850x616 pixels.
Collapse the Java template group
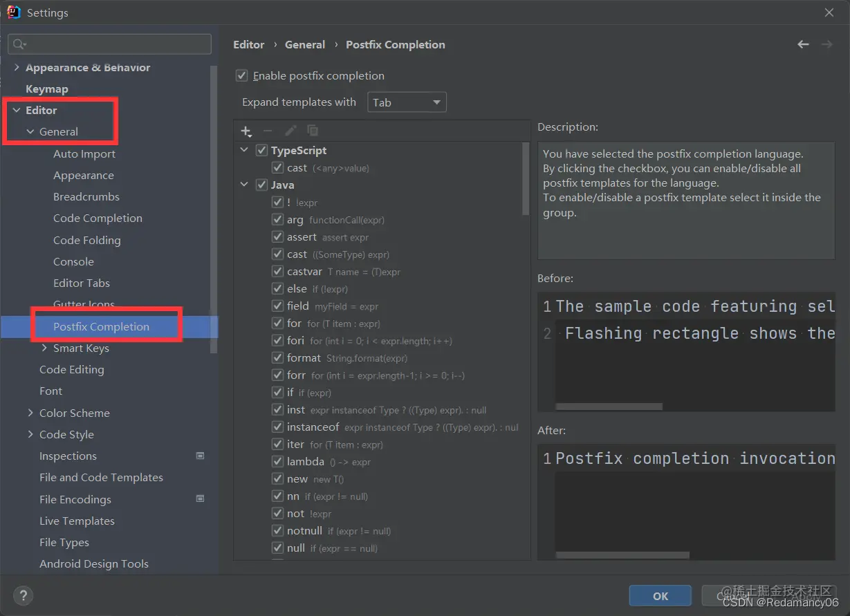tap(244, 185)
